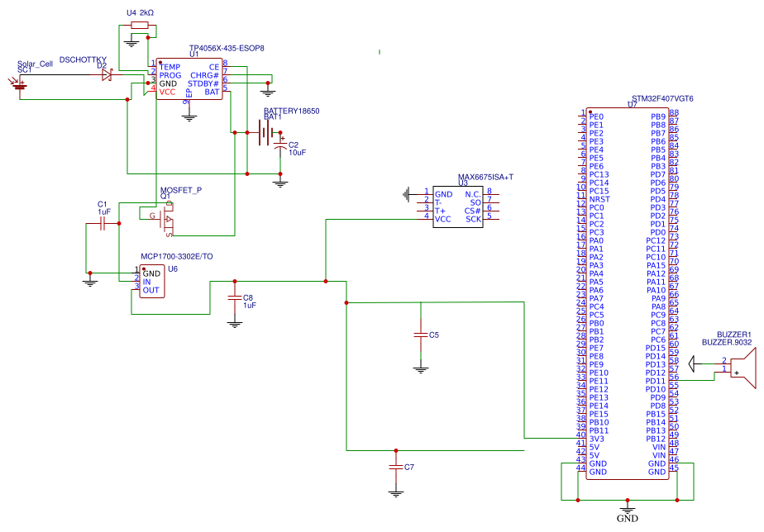Select the MCP1700-3302E/TO part label
The height and width of the screenshot is (532, 764).
(177, 257)
